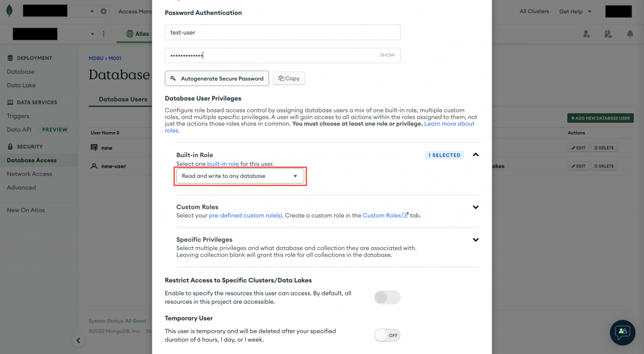The height and width of the screenshot is (354, 644).
Task: Open organization settings gear icon
Action: 104,11
